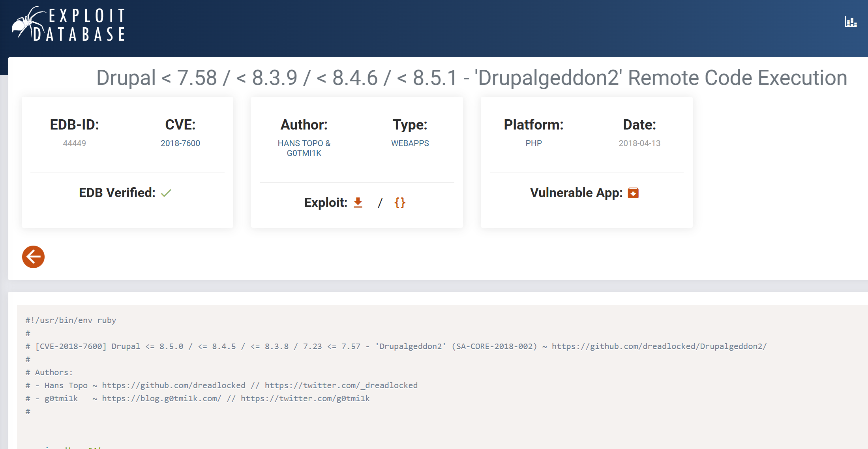Click the GitHub Drupalgeddon2 URL in code
This screenshot has height=449, width=868.
[x=659, y=346]
